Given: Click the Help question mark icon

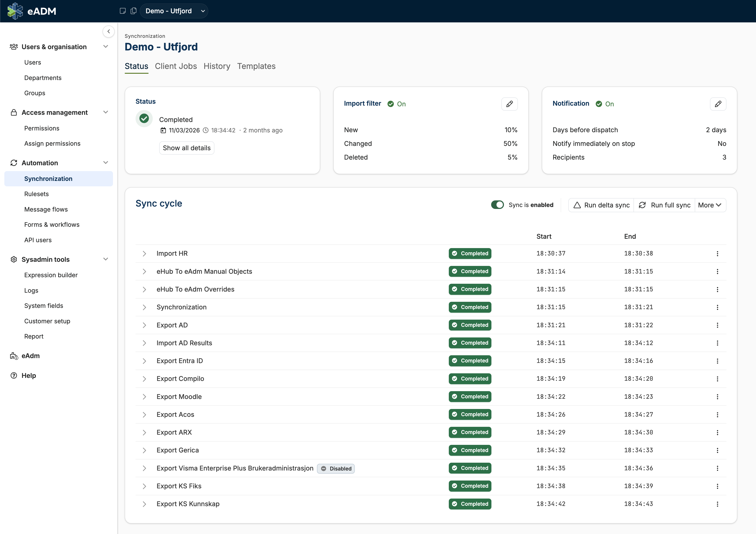Looking at the screenshot, I should coord(14,375).
